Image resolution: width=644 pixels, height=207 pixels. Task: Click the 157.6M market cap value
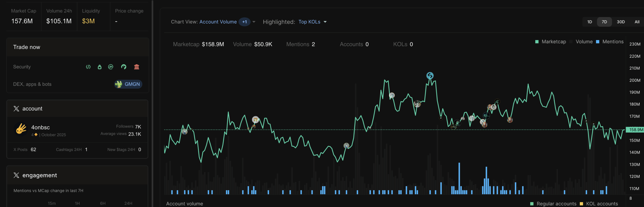coord(22,21)
